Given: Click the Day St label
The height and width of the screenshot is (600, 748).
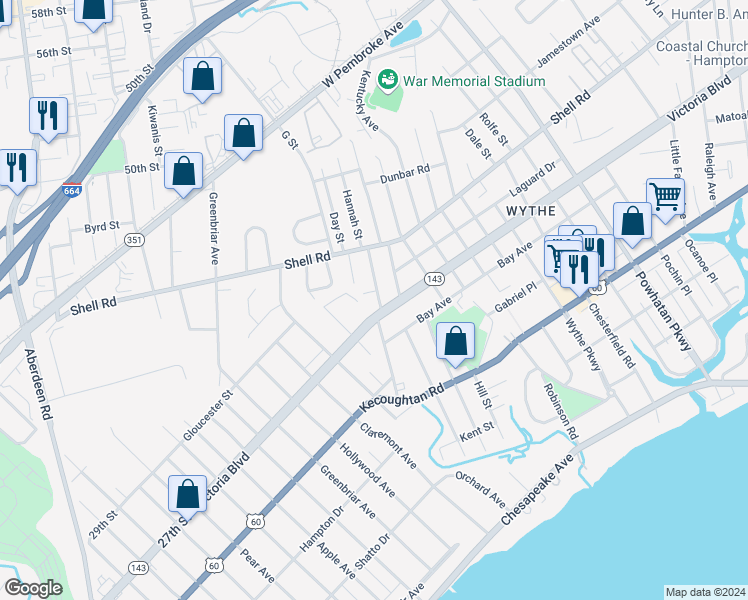Looking at the screenshot, I should coord(337,227).
